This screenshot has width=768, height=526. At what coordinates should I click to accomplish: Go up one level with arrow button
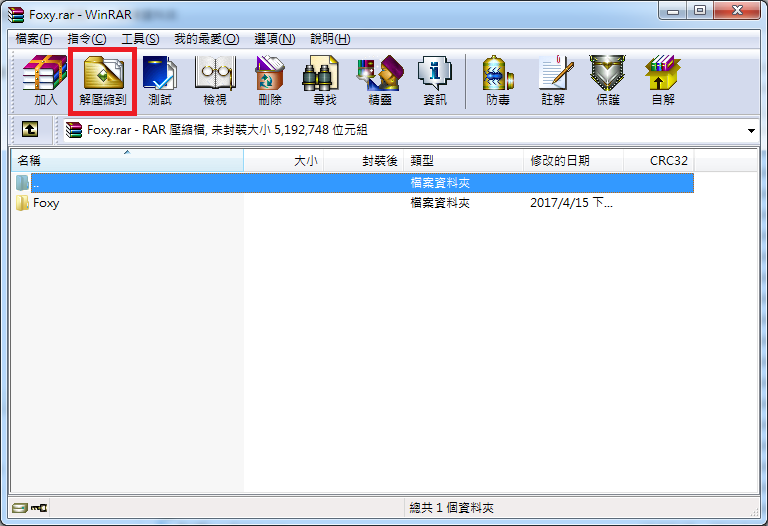click(30, 130)
